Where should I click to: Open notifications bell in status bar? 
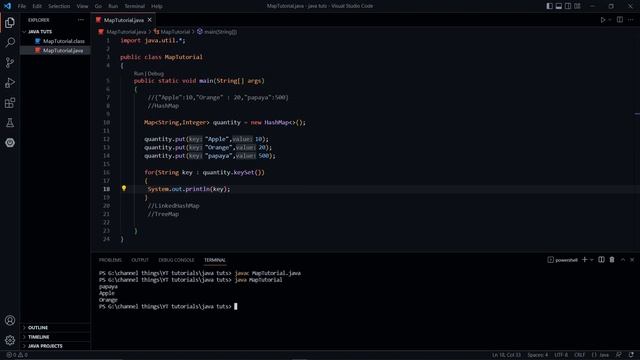[631, 355]
